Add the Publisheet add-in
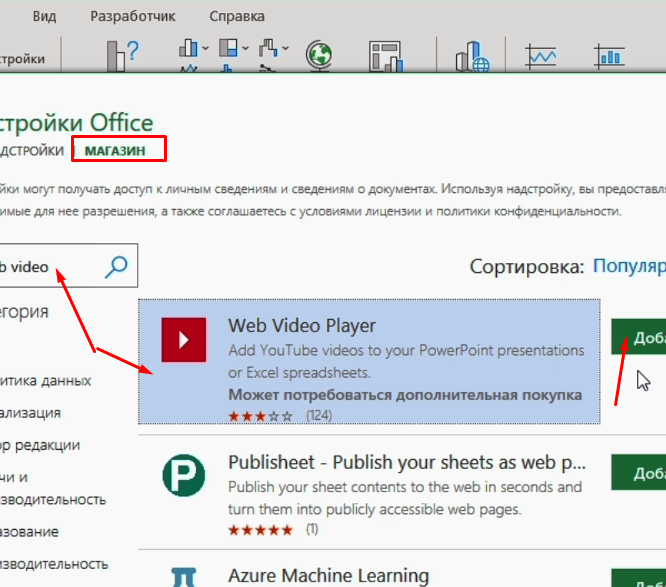666x587 pixels. click(638, 472)
